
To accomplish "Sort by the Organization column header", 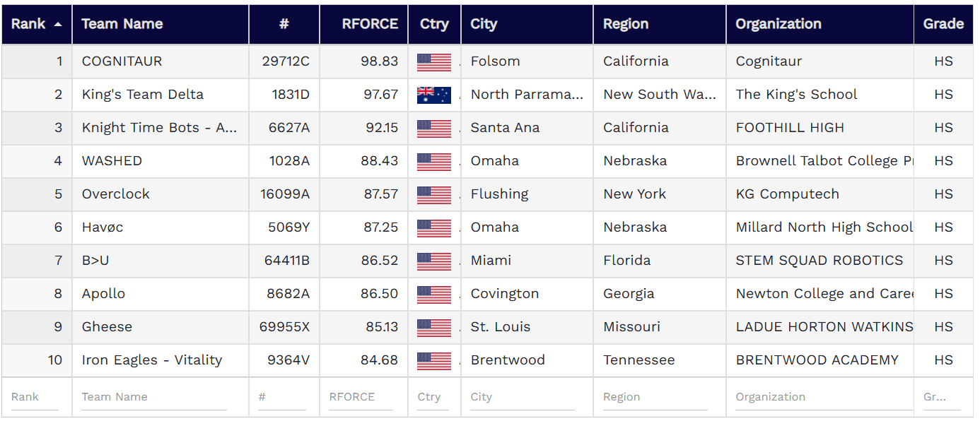I will pyautogui.click(x=778, y=24).
